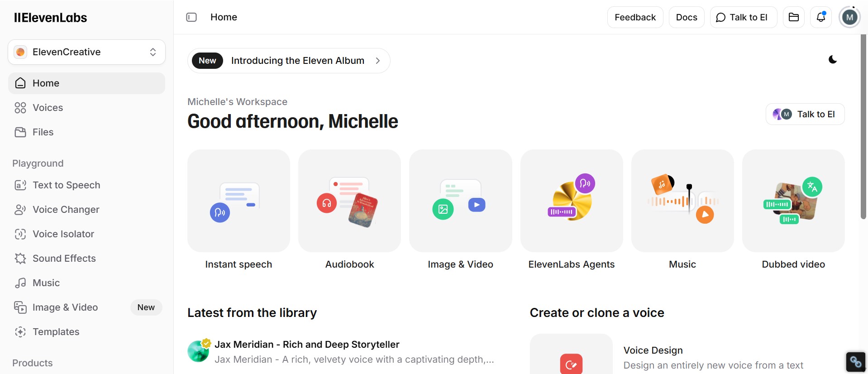Click the Home house icon
The width and height of the screenshot is (868, 374).
[20, 83]
